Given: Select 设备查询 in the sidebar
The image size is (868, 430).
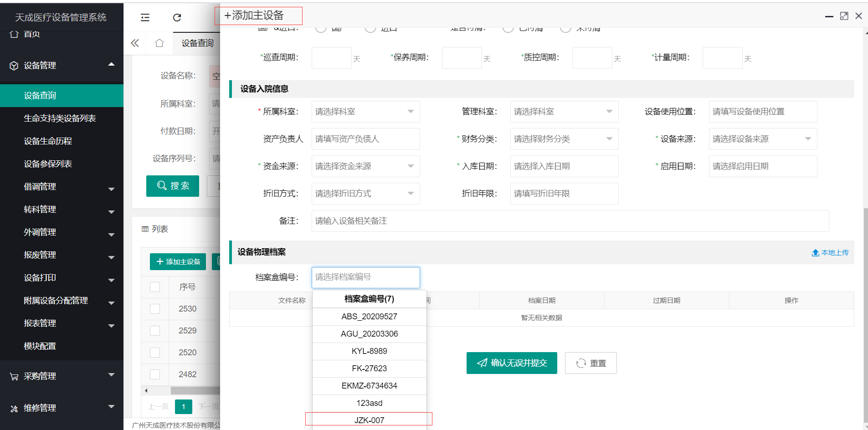Looking at the screenshot, I should pyautogui.click(x=62, y=96).
